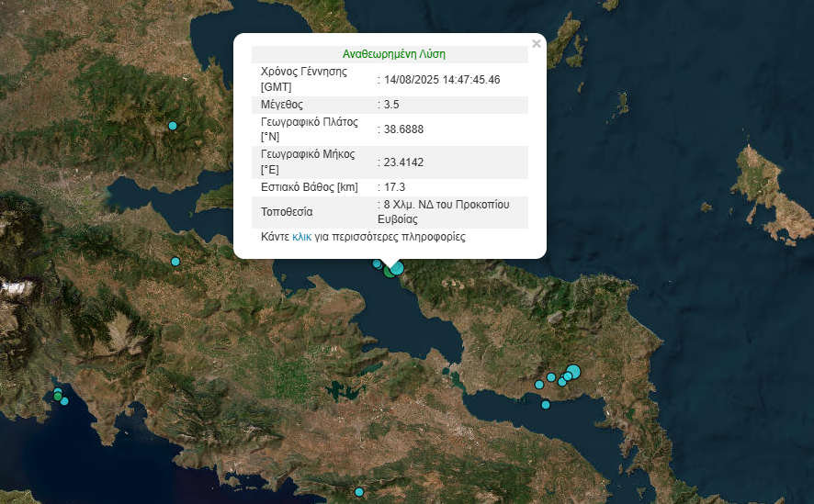Open the 'κλικ' link for more information
This screenshot has height=504, width=814.
(301, 237)
